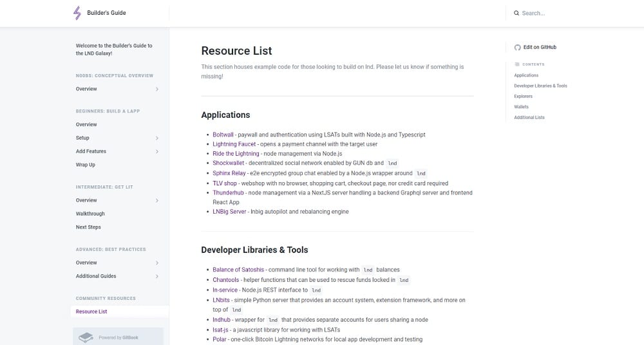
Task: Open the Add Features sidebar page
Action: coord(91,151)
